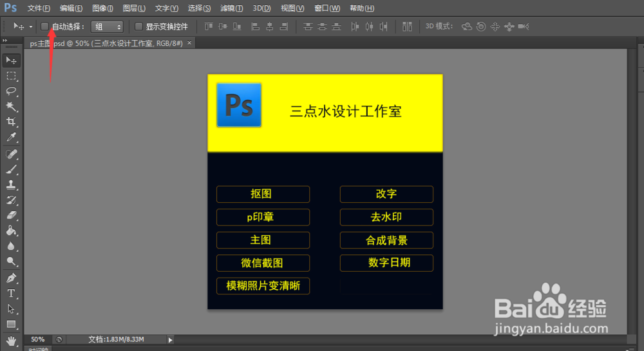Click the align left edges icon

256,26
